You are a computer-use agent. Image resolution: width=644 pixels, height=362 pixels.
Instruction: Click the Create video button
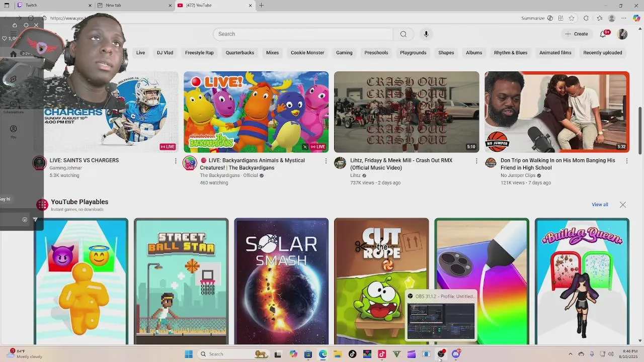576,34
